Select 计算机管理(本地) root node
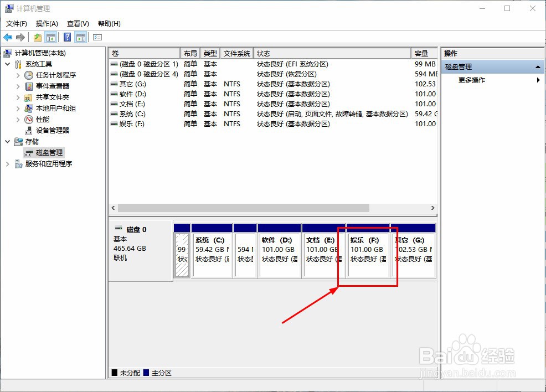 (40, 53)
